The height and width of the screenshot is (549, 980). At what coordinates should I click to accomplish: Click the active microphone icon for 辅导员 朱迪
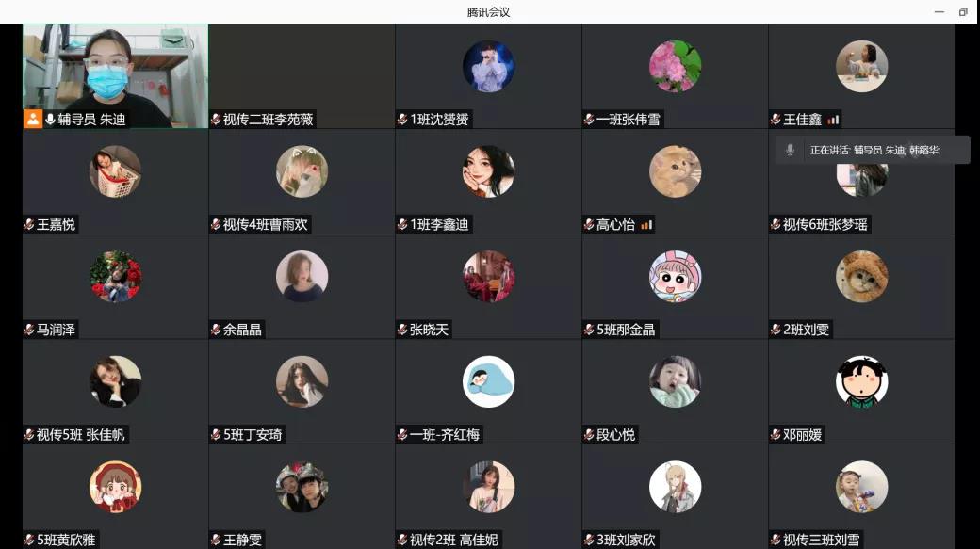50,119
